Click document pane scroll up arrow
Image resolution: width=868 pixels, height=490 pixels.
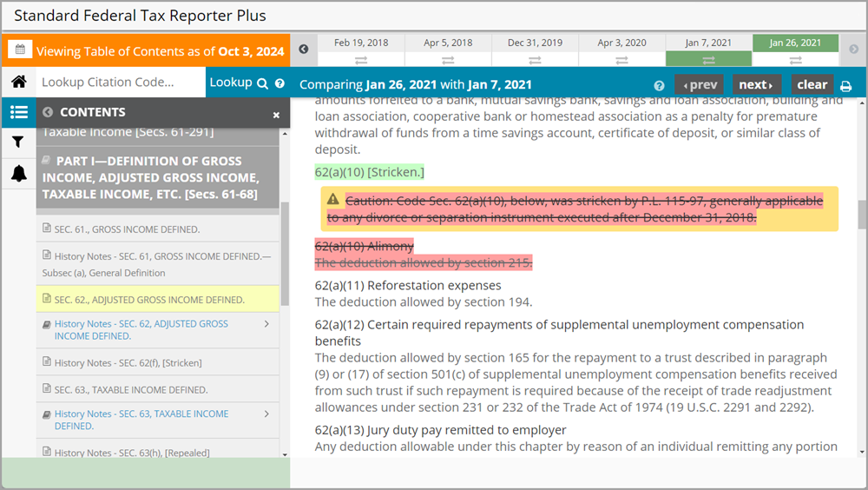coord(862,103)
